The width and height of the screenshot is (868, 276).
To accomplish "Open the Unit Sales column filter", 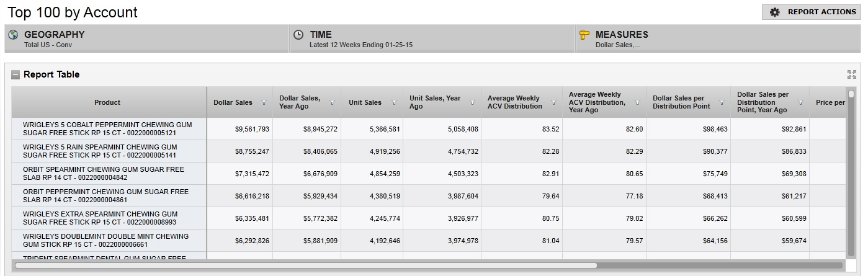I will tap(394, 103).
